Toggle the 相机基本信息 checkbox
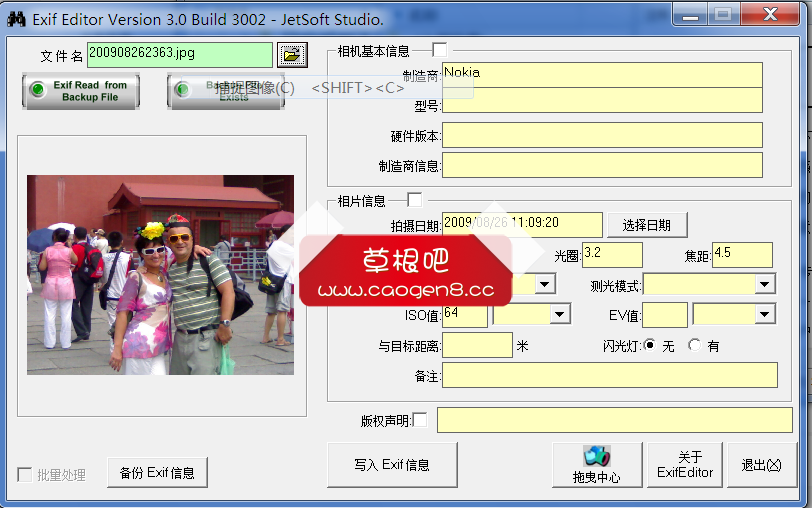This screenshot has width=812, height=508. [x=439, y=50]
